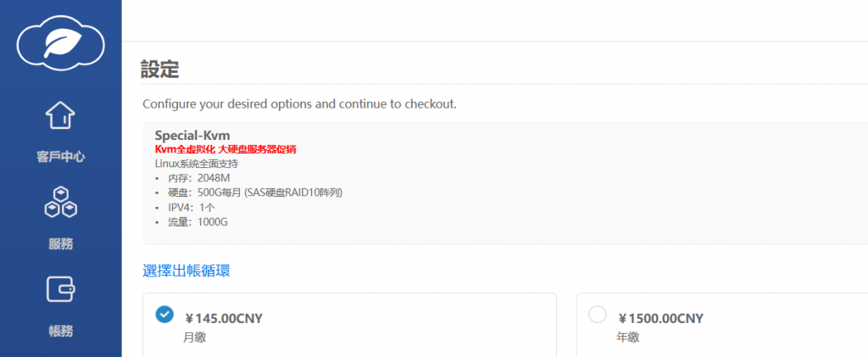
Task: Open the 帳務 sidebar menu
Action: click(60, 331)
